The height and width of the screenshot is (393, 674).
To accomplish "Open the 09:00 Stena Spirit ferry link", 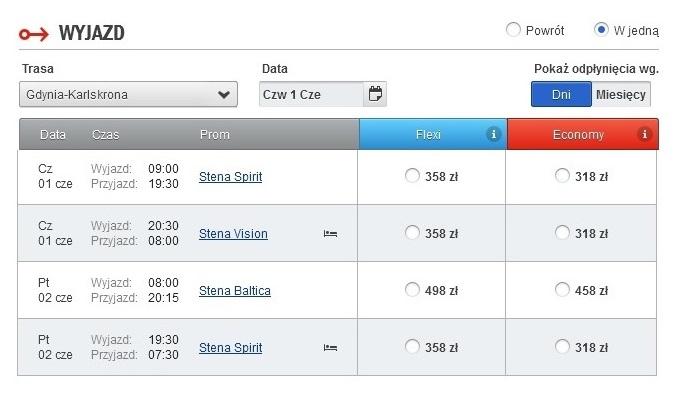I will click(x=230, y=177).
